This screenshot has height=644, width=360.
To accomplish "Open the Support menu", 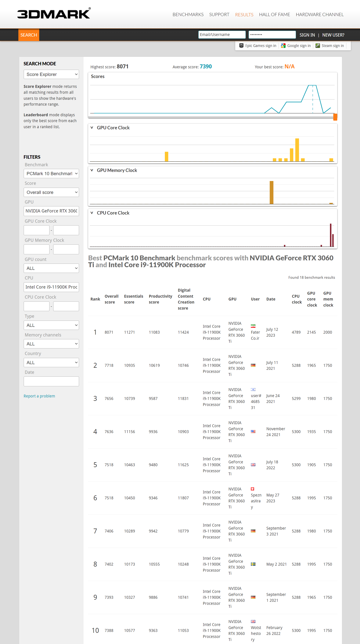I will coord(219,15).
